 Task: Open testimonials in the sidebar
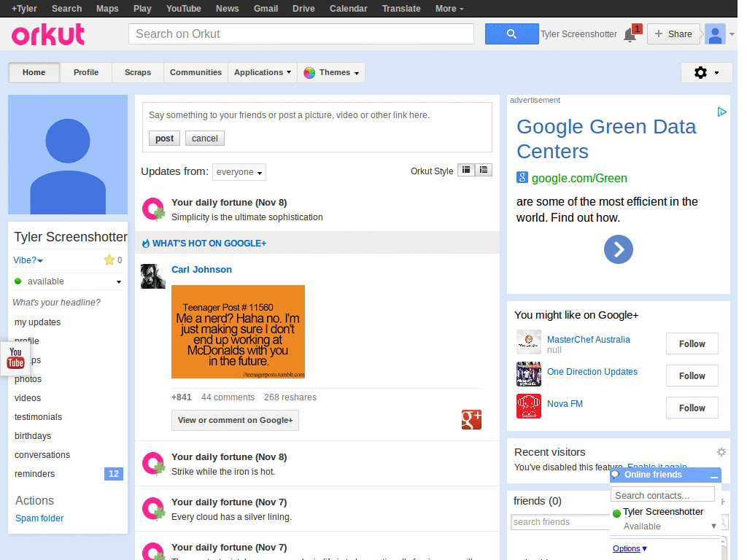tap(38, 416)
